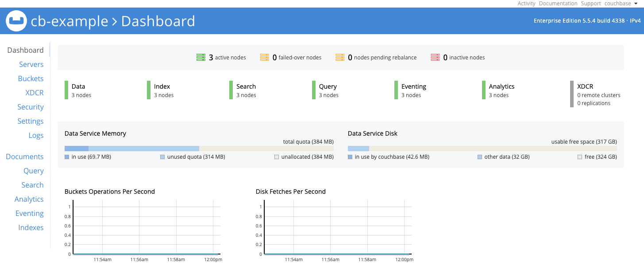Click the 'free (324 GB)' legend swatch
The width and height of the screenshot is (644, 274).
coord(580,157)
